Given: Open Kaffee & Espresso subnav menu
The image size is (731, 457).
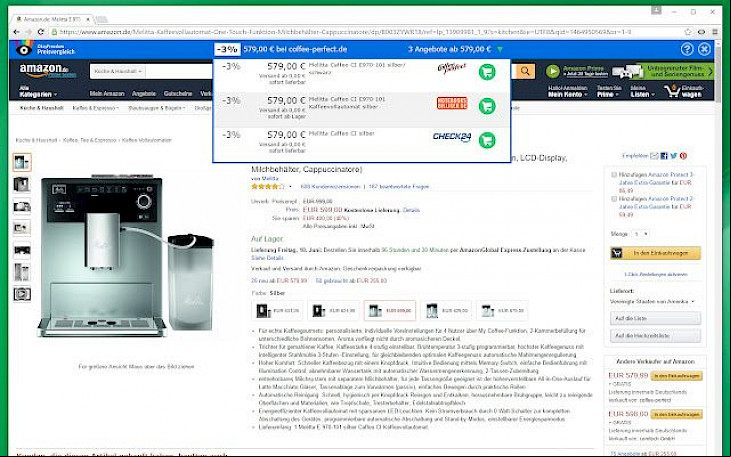Looking at the screenshot, I should pos(96,108).
